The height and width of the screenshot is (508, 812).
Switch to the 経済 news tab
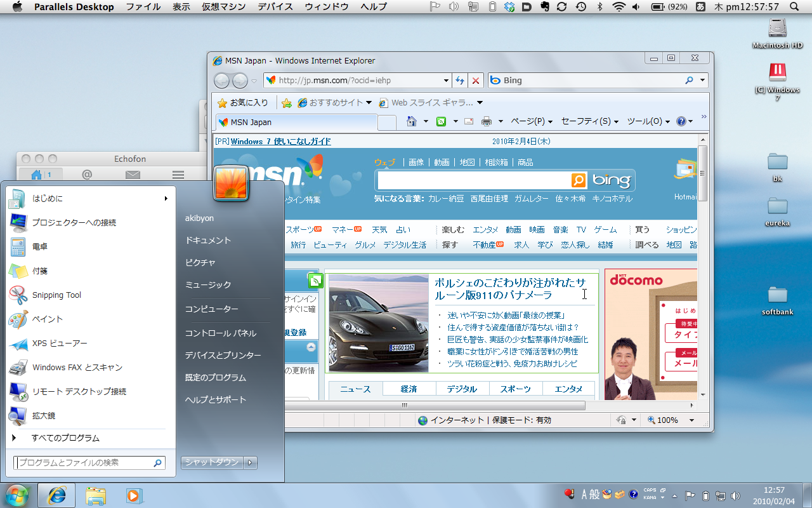[409, 389]
